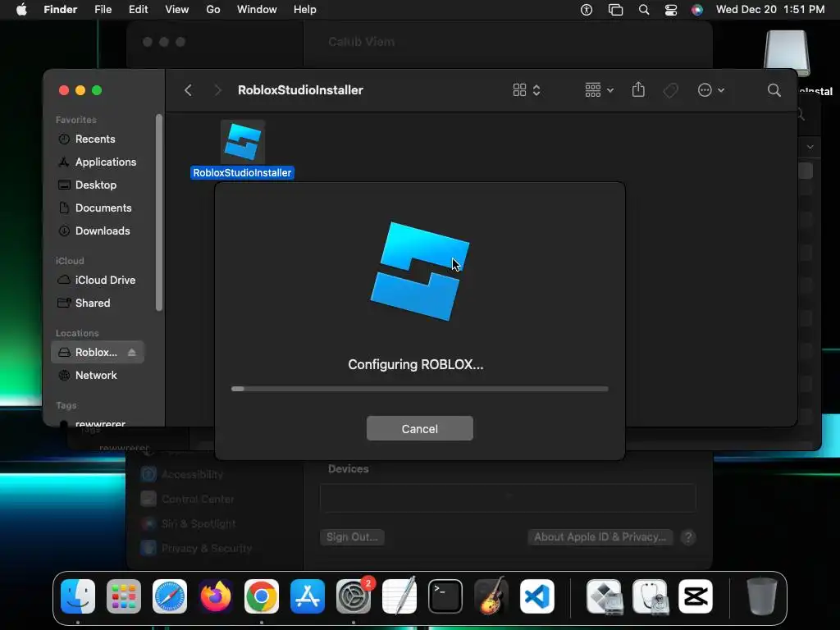Cancel the Roblox configuration
Image resolution: width=840 pixels, height=630 pixels.
click(419, 428)
